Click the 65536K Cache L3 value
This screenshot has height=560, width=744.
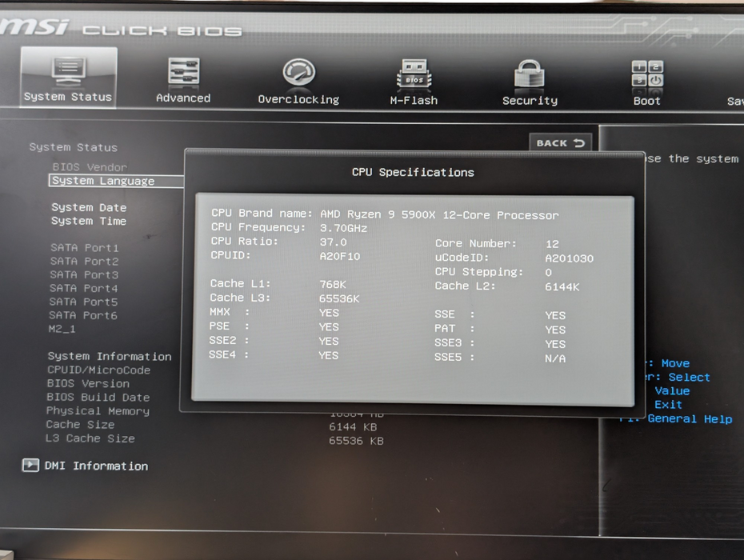point(339,298)
